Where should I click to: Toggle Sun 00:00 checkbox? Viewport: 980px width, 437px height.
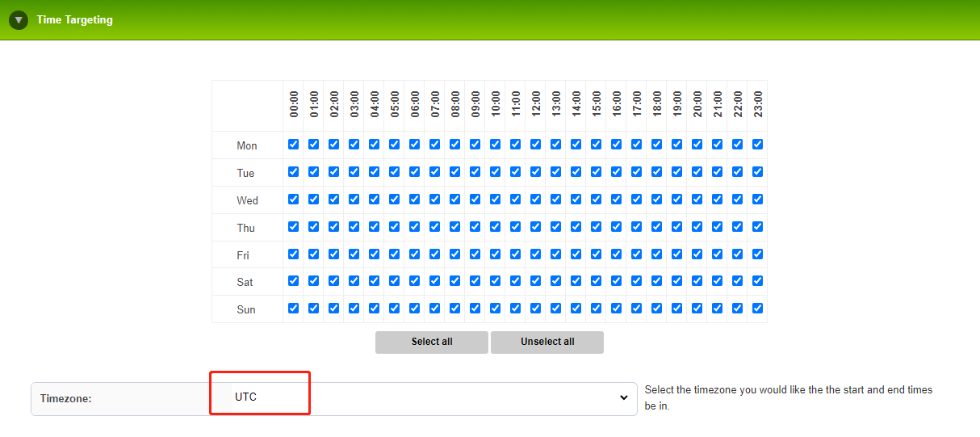click(293, 309)
